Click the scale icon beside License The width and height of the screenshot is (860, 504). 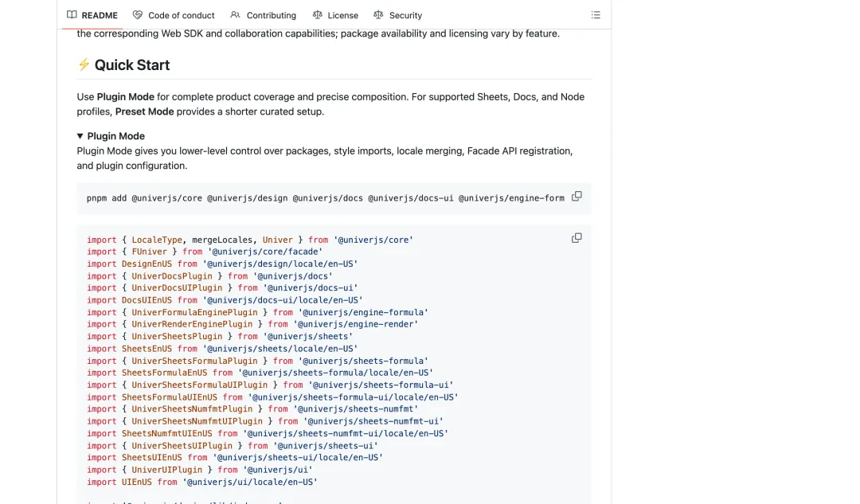pyautogui.click(x=317, y=15)
